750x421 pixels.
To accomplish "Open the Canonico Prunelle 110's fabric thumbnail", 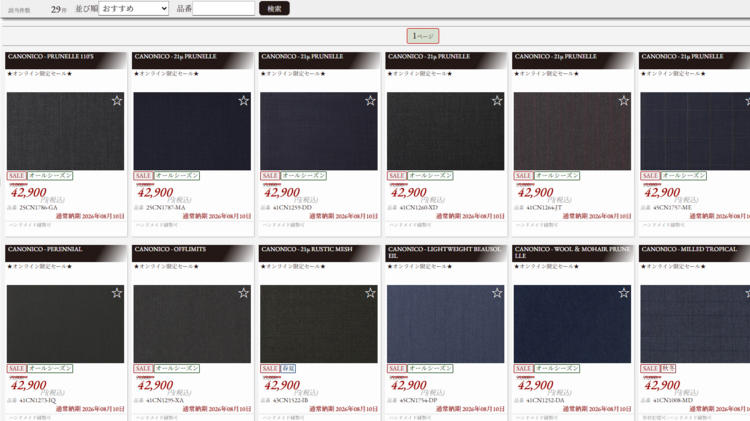I will click(66, 131).
